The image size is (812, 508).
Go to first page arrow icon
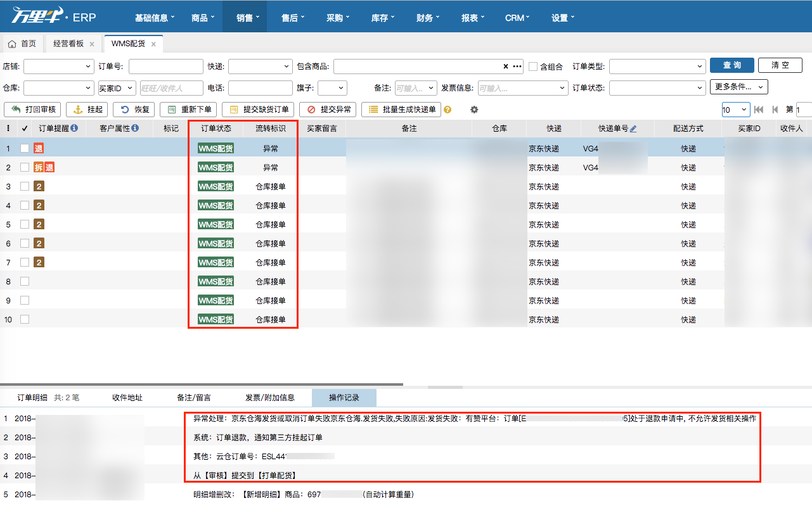pyautogui.click(x=759, y=110)
